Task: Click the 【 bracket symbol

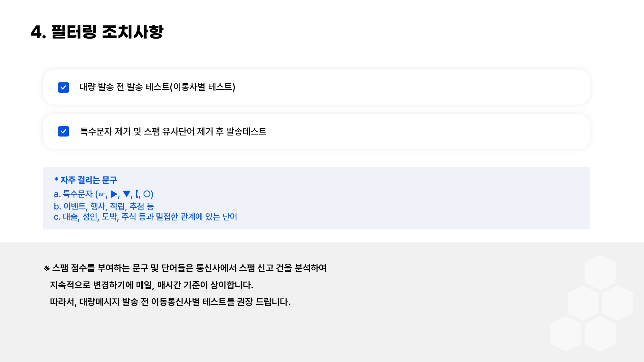Action: 137,194
